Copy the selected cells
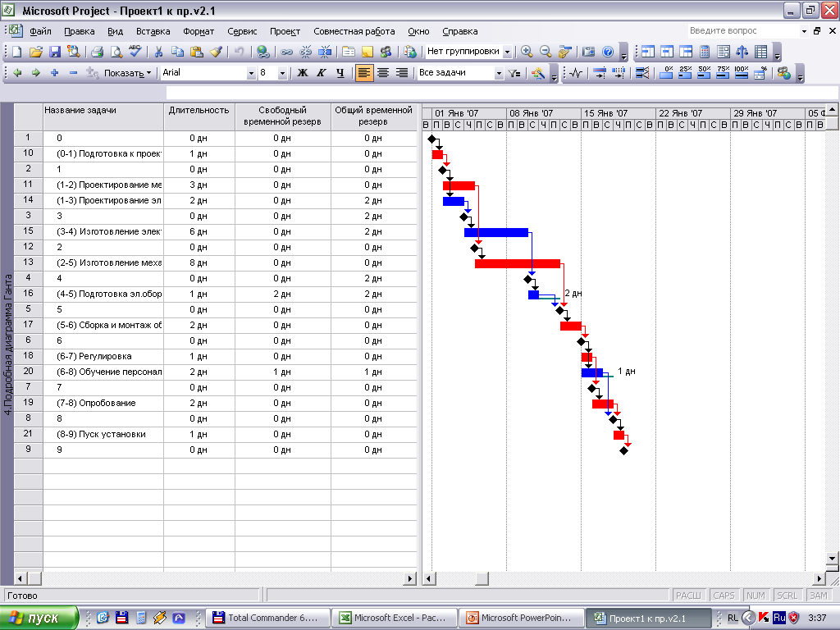Image resolution: width=840 pixels, height=630 pixels. [x=177, y=52]
